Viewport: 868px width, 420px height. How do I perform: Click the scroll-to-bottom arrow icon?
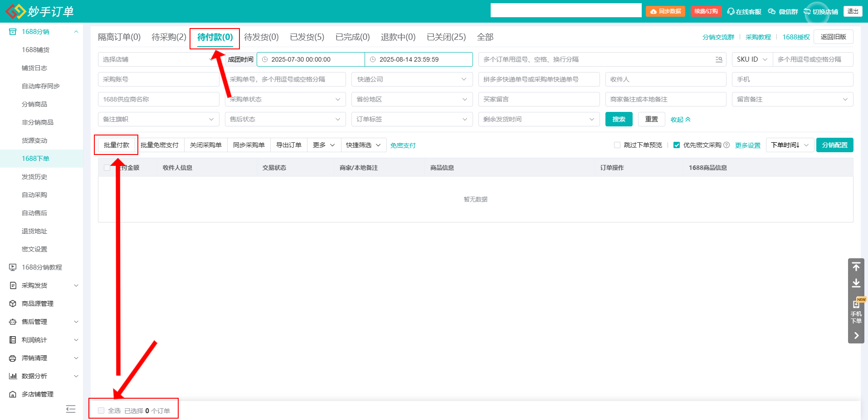click(x=856, y=283)
